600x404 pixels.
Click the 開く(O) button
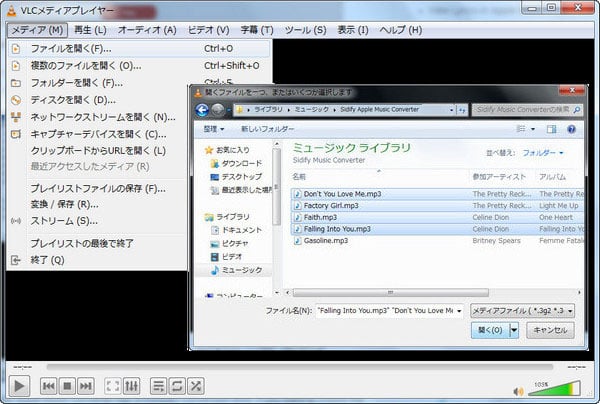coord(490,330)
